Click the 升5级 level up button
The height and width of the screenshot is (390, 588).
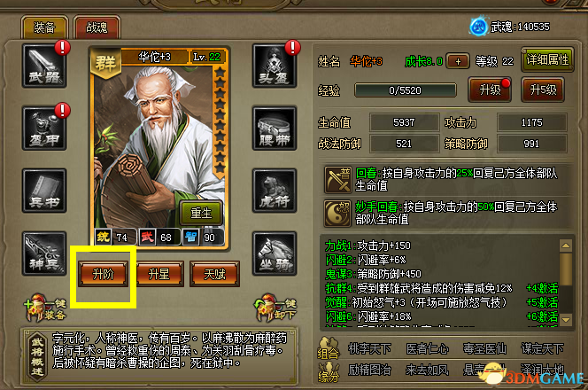point(543,90)
